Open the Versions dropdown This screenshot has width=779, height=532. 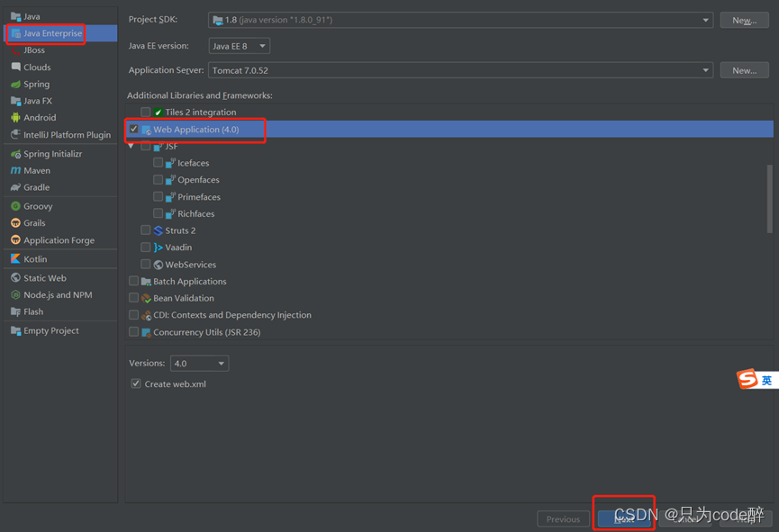tap(222, 363)
